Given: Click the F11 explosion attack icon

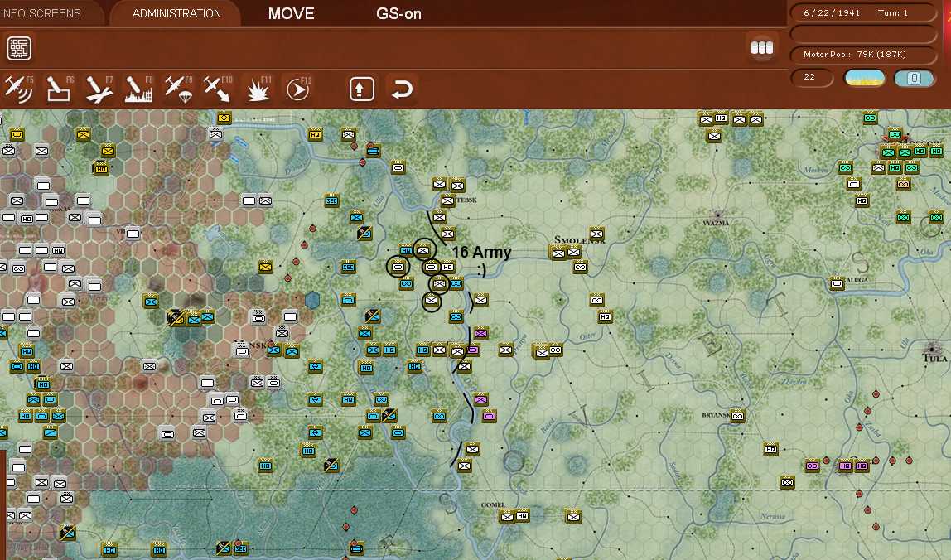Looking at the screenshot, I should [x=259, y=89].
